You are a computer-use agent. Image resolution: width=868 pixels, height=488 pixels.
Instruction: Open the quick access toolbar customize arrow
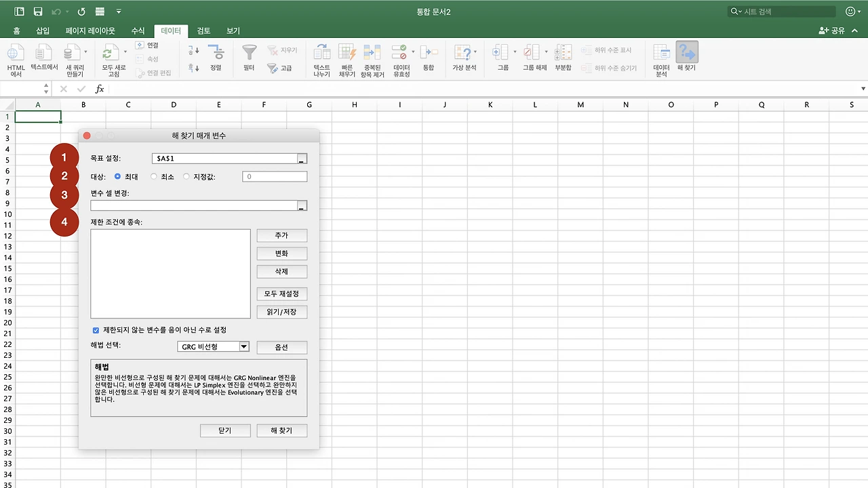(x=119, y=12)
